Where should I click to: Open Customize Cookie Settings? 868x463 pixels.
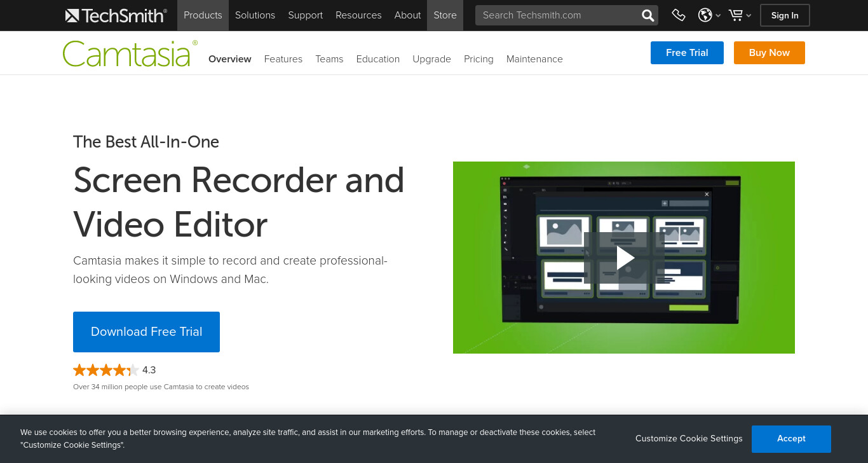[x=689, y=439]
